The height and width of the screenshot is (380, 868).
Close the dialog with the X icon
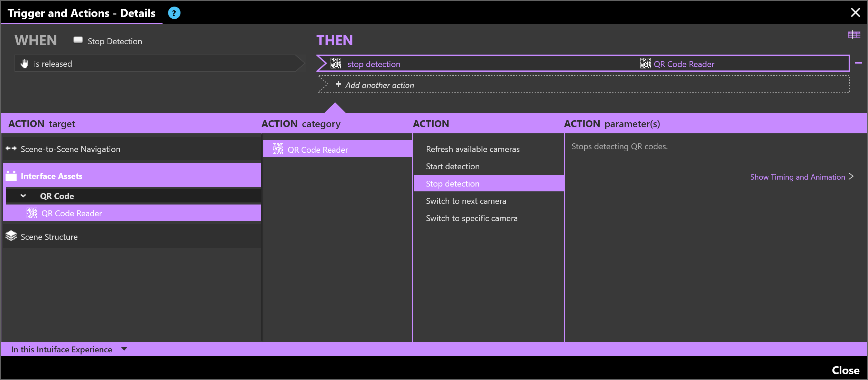tap(855, 12)
